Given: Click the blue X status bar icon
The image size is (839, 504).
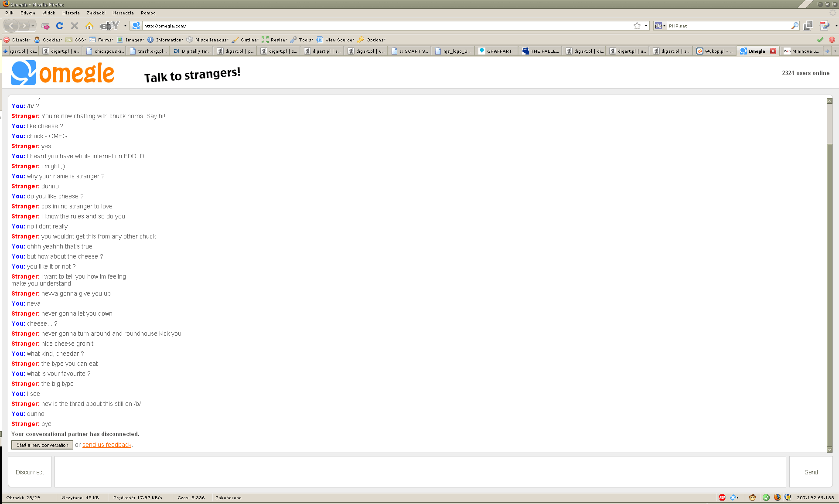Looking at the screenshot, I should pyautogui.click(x=733, y=497).
